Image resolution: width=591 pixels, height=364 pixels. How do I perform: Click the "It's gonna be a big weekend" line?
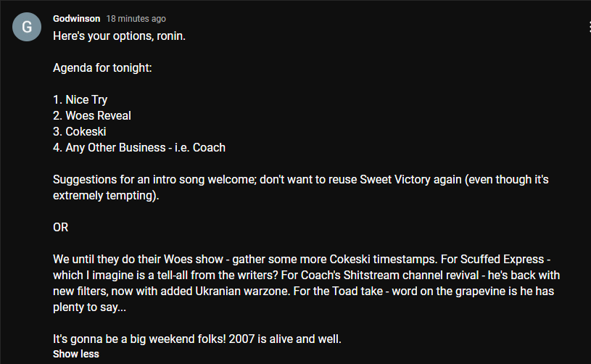[x=197, y=339]
